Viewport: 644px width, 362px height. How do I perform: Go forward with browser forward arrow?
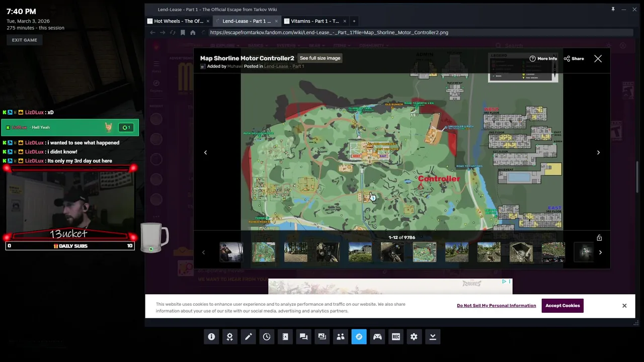pos(163,33)
